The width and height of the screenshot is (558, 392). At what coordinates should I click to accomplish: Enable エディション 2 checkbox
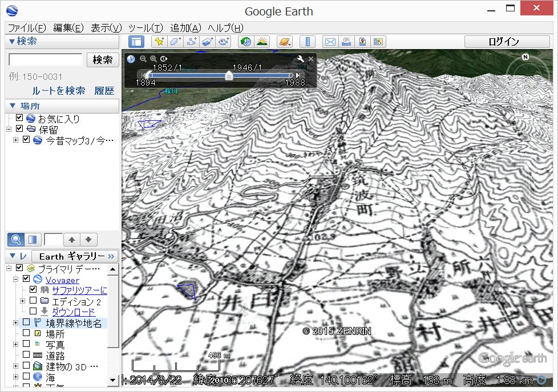(x=33, y=301)
